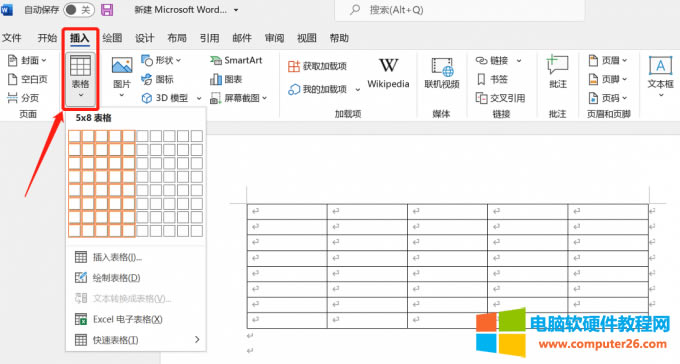Screen dimensions: 680x364
Task: Click the Wikipedia add-in icon
Action: pyautogui.click(x=388, y=66)
